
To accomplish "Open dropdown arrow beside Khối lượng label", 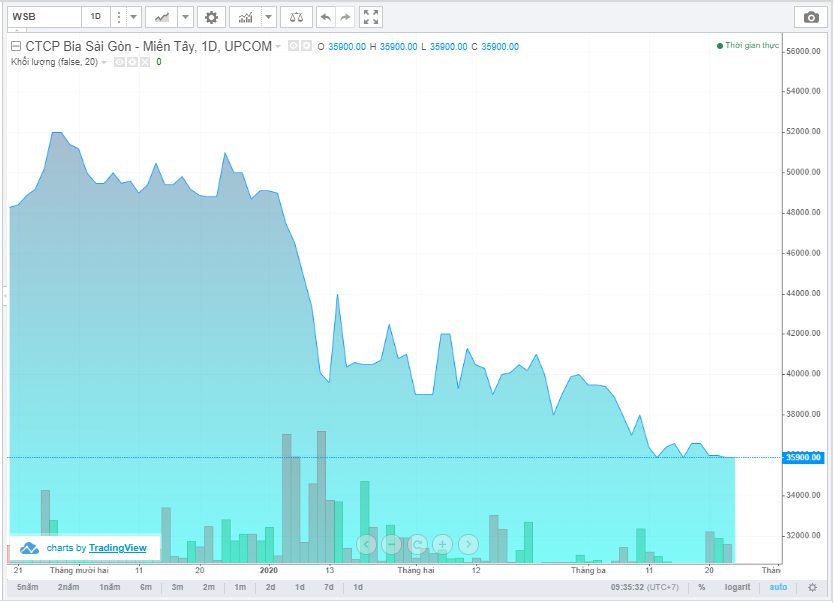I will click(x=104, y=62).
